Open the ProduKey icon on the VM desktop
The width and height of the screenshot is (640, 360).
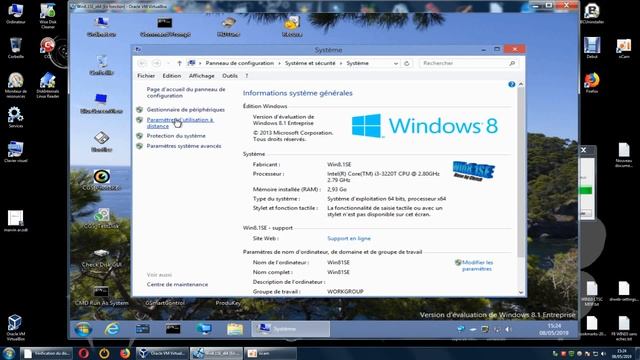tap(228, 302)
